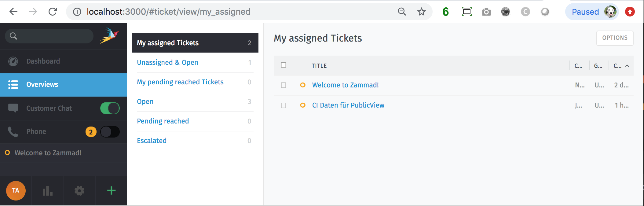Bookmark page with the star icon

coord(422,12)
